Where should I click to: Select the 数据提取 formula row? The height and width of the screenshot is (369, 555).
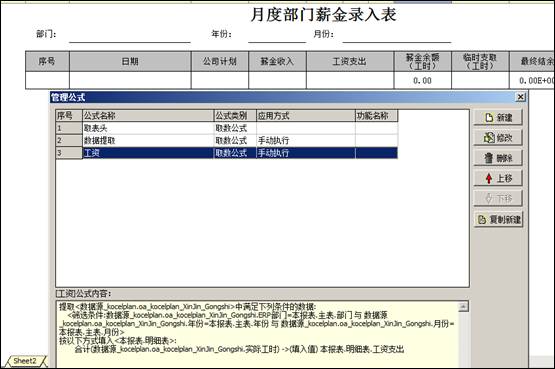coord(227,140)
